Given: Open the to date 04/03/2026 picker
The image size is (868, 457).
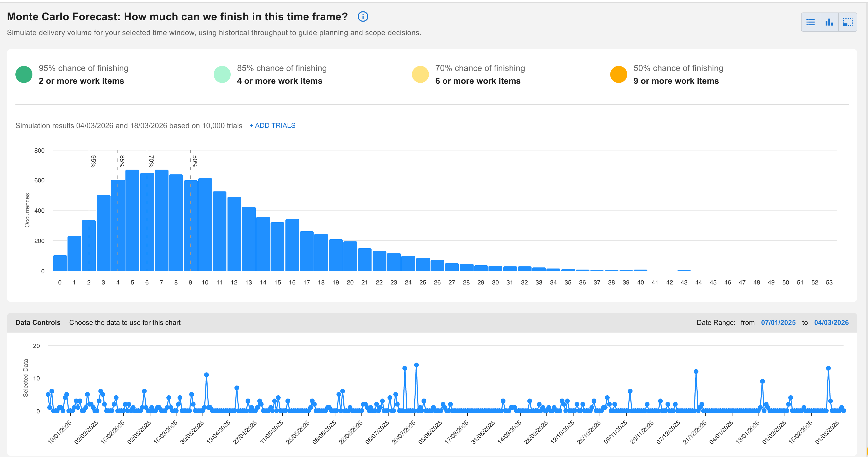Looking at the screenshot, I should coord(831,322).
